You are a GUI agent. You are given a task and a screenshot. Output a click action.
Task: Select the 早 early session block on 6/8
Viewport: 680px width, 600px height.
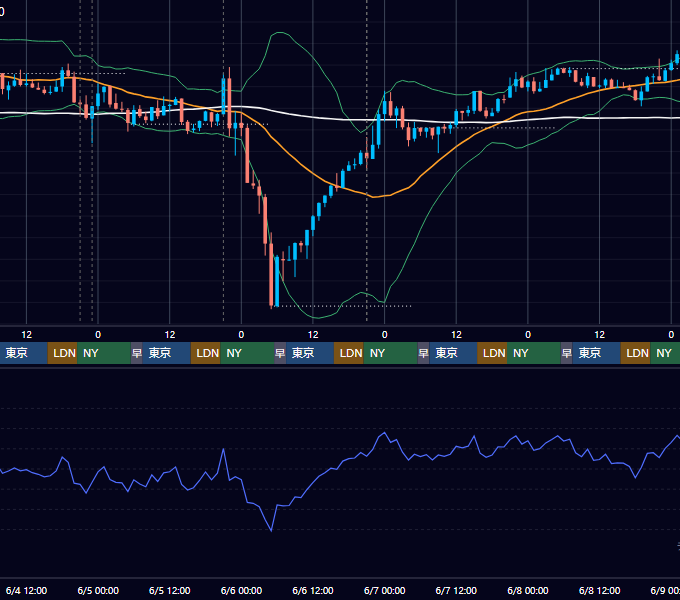point(566,353)
